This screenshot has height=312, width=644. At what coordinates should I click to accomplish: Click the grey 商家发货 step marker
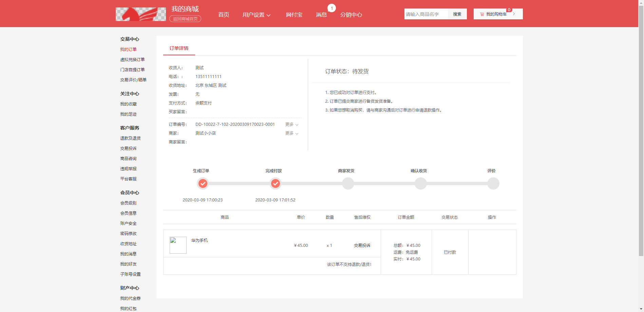click(x=348, y=183)
